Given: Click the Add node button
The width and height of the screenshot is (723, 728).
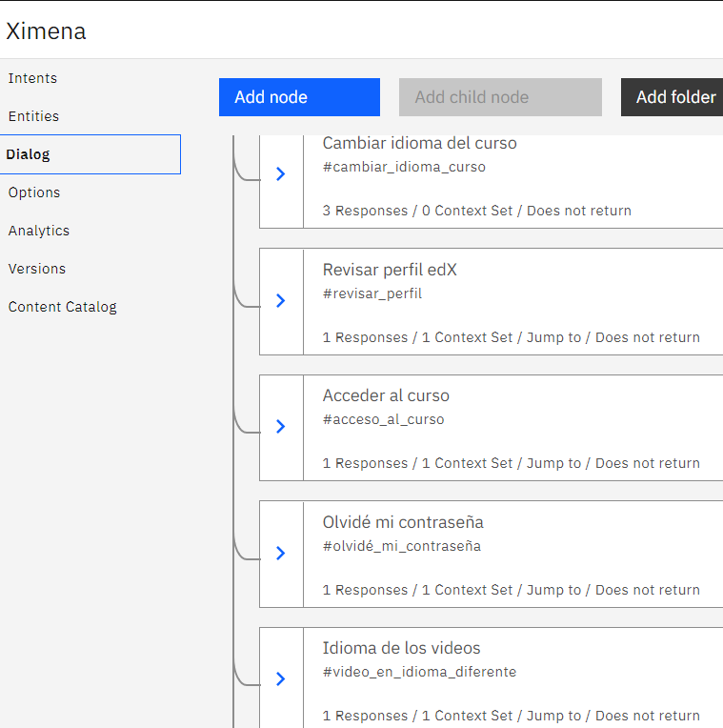Looking at the screenshot, I should click(x=299, y=97).
